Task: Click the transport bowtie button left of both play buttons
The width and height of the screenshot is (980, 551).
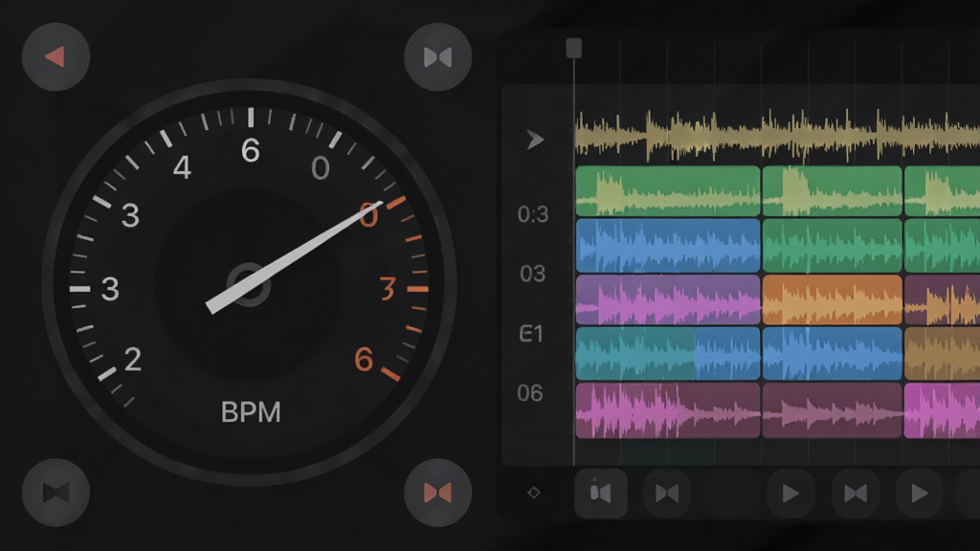Action: click(667, 494)
